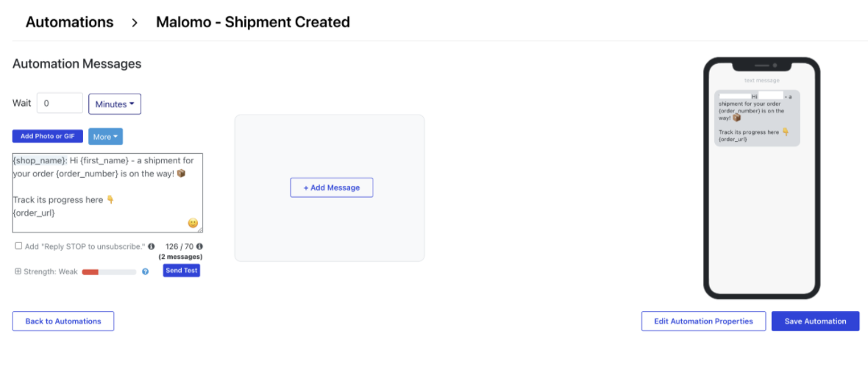Go to Automations breadcrumb
The image size is (868, 378).
pyautogui.click(x=69, y=22)
